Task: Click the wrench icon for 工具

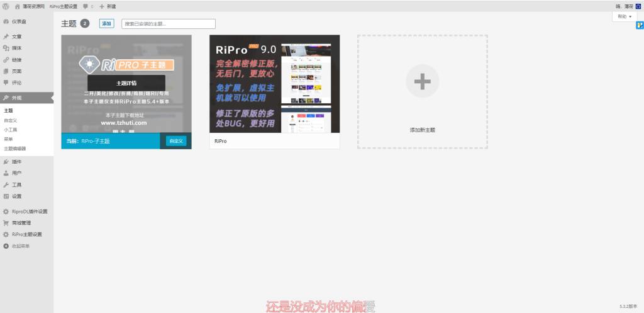Action: [x=6, y=185]
